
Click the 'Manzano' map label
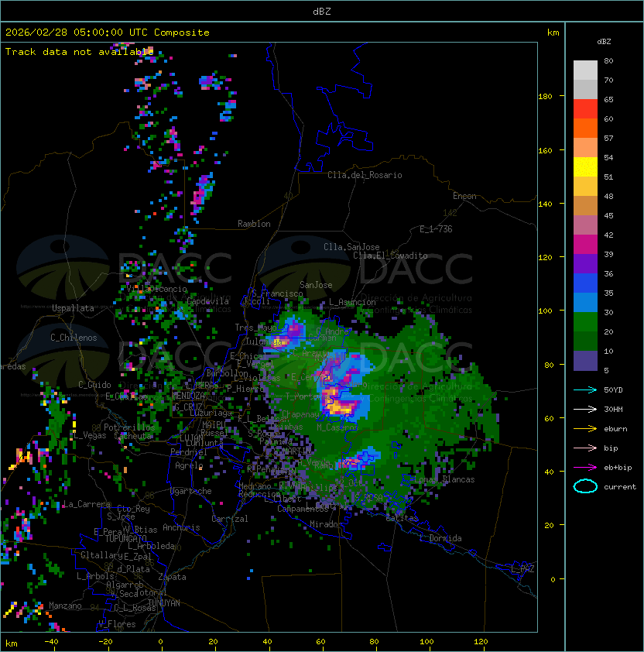[65, 606]
